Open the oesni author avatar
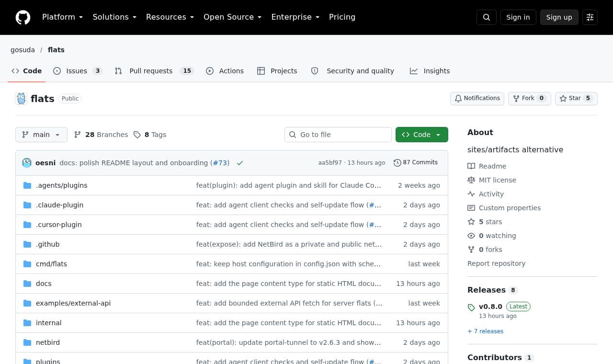This screenshot has width=613, height=364. coord(27,163)
